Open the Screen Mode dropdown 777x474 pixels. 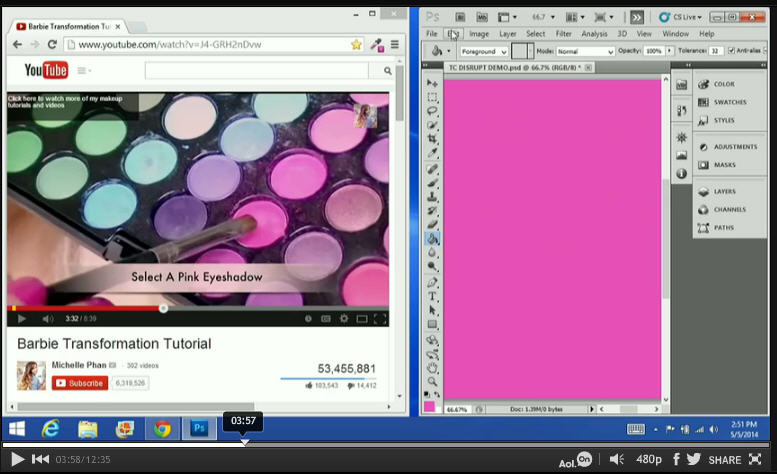pos(604,17)
